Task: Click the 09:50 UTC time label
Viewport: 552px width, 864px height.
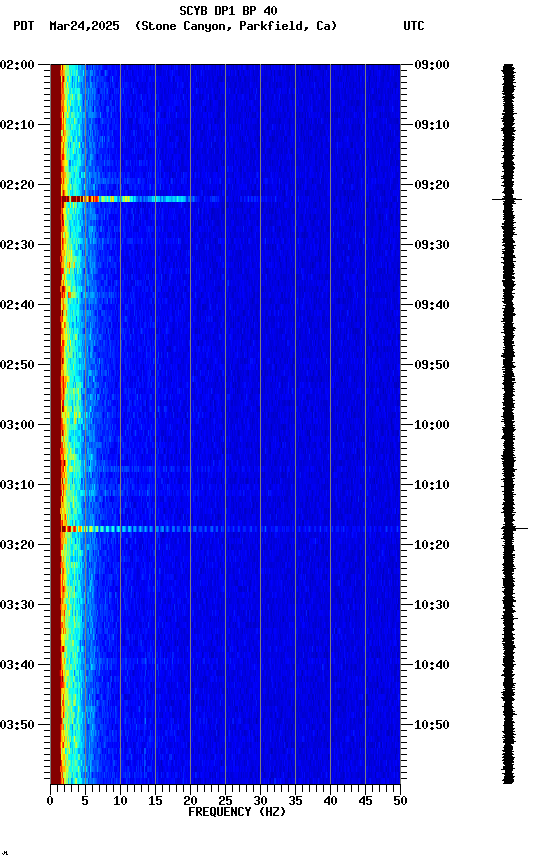Action: click(432, 365)
